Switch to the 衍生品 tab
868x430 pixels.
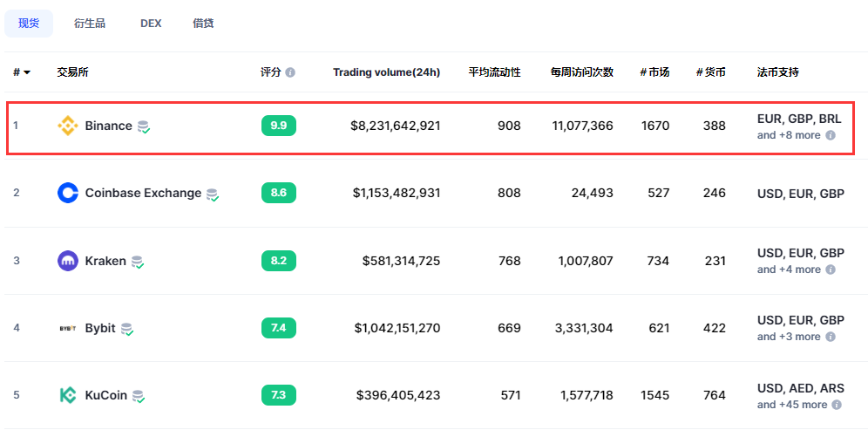90,24
